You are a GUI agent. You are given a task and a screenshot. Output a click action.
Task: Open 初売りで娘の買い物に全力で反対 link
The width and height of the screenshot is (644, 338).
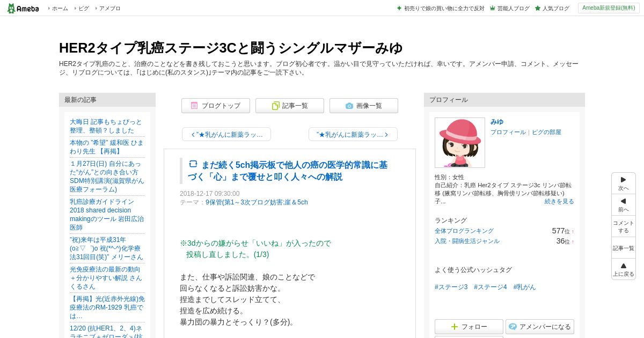[x=444, y=9]
